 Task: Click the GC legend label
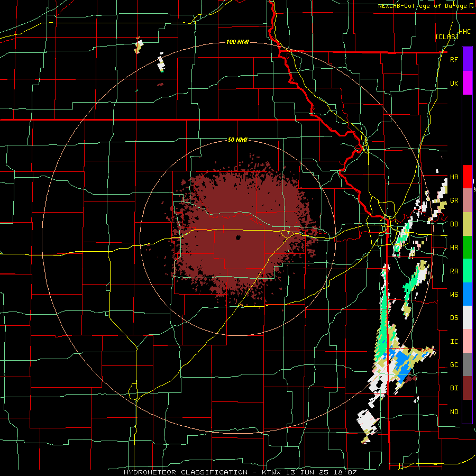pyautogui.click(x=454, y=365)
